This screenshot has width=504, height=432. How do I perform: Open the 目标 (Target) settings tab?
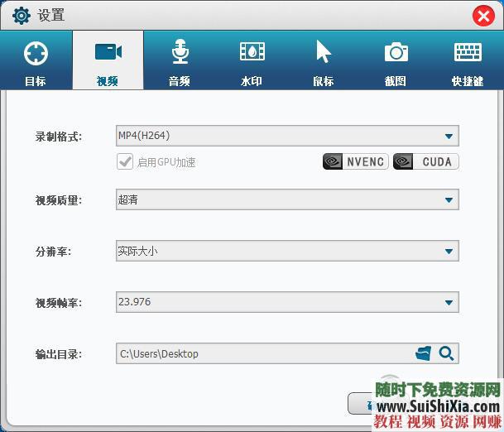36,61
